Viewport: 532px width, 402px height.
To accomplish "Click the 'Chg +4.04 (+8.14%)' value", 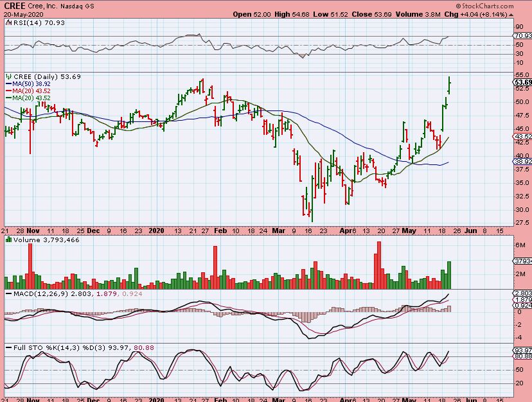I will [x=476, y=15].
